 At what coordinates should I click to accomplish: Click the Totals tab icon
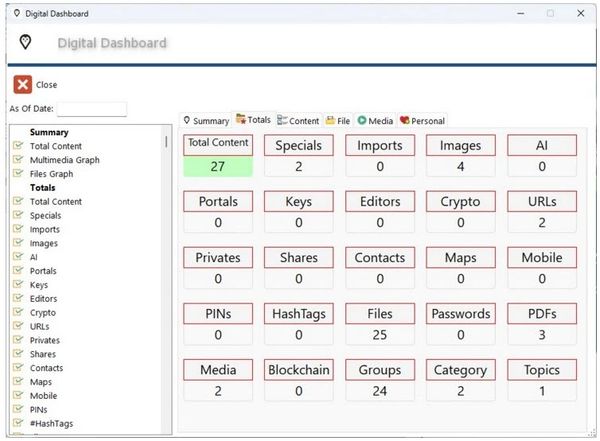(x=241, y=120)
